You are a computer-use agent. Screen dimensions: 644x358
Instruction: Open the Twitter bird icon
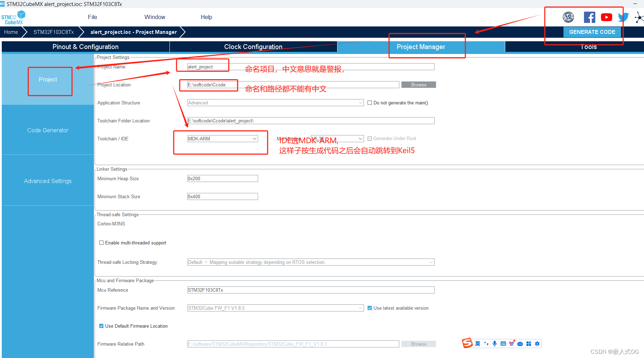click(624, 17)
